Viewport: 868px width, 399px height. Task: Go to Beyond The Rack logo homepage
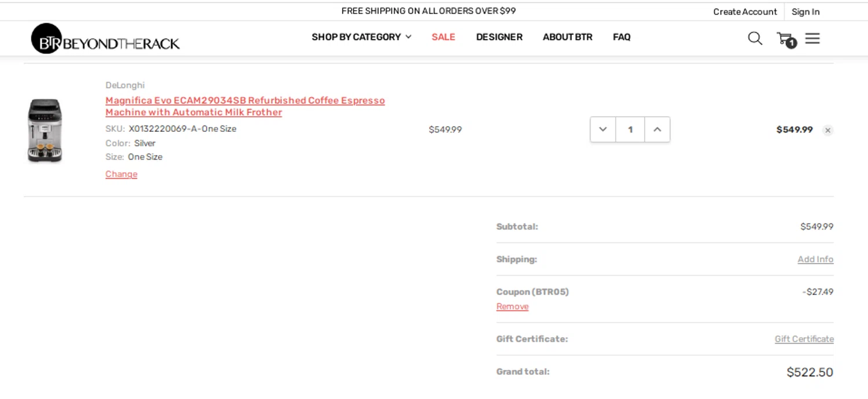(x=105, y=39)
